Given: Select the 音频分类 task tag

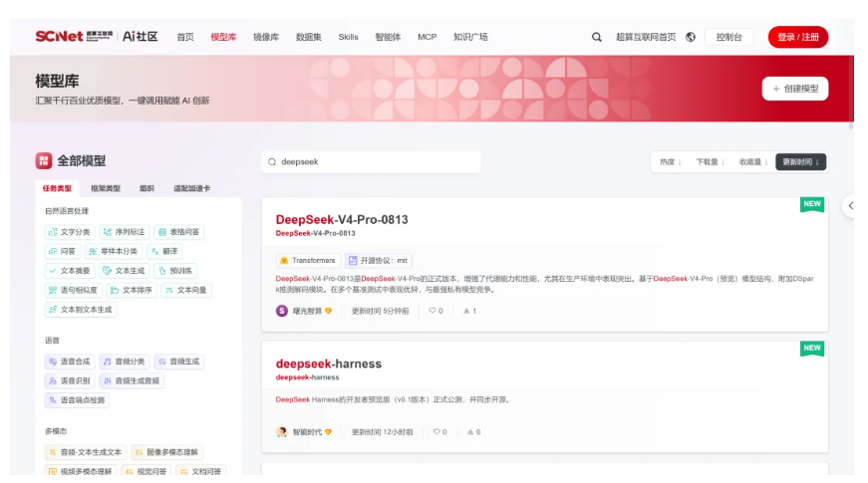Looking at the screenshot, I should point(125,362).
